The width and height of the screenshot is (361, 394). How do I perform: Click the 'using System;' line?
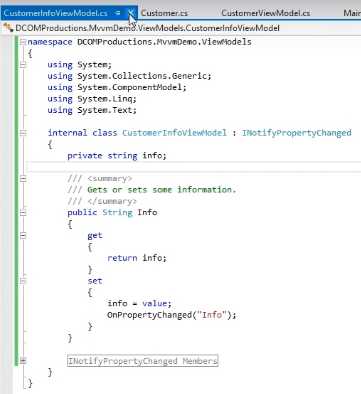tap(80, 65)
